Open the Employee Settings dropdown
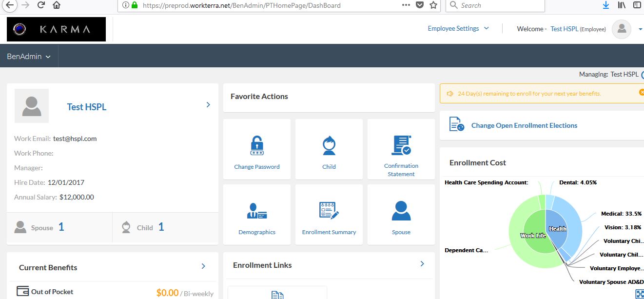Image resolution: width=644 pixels, height=299 pixels. point(458,29)
